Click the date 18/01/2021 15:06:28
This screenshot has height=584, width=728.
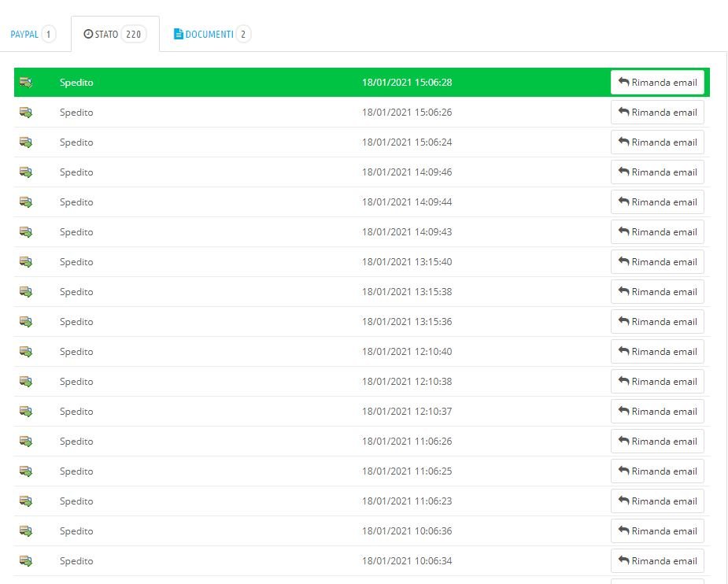pos(407,83)
